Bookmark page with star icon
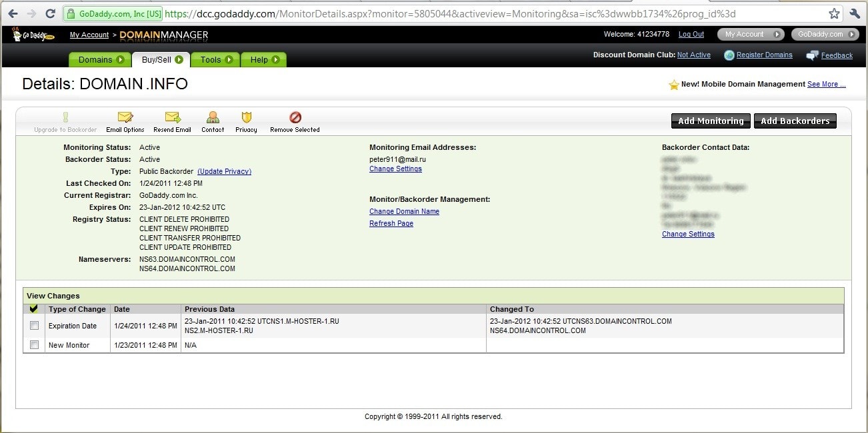Image resolution: width=868 pixels, height=433 pixels. point(834,13)
